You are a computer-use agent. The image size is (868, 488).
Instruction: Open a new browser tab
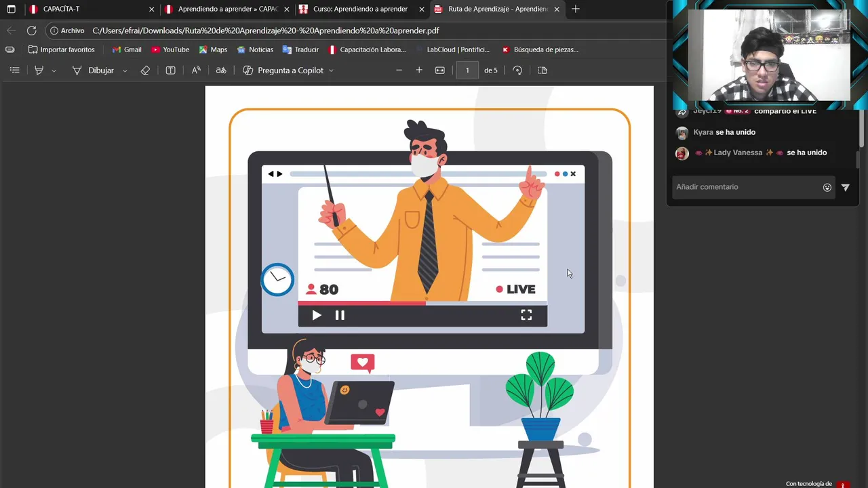tap(576, 9)
